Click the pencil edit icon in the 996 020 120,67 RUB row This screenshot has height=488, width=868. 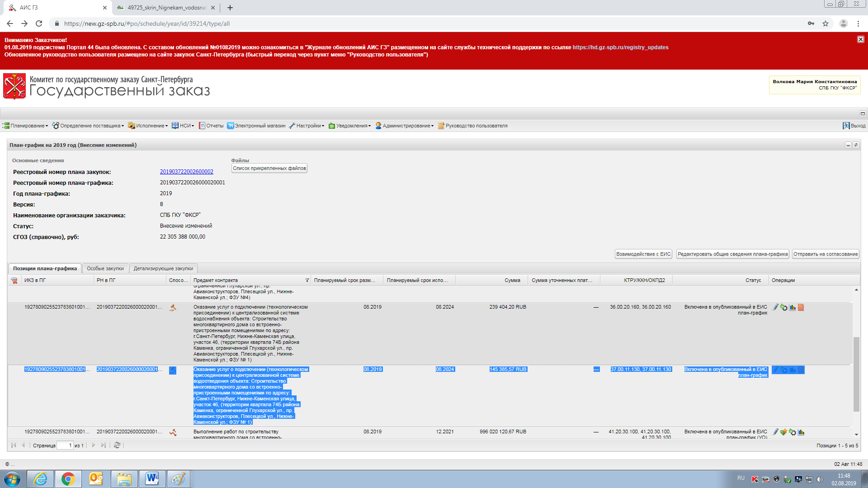tap(776, 432)
